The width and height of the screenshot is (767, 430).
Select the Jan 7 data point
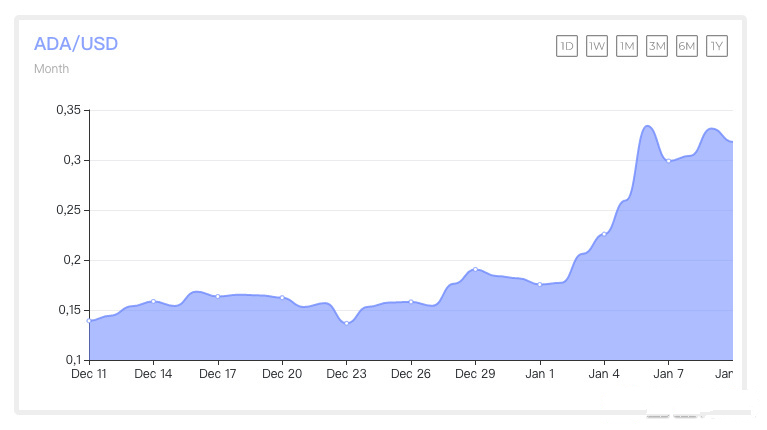coord(669,161)
